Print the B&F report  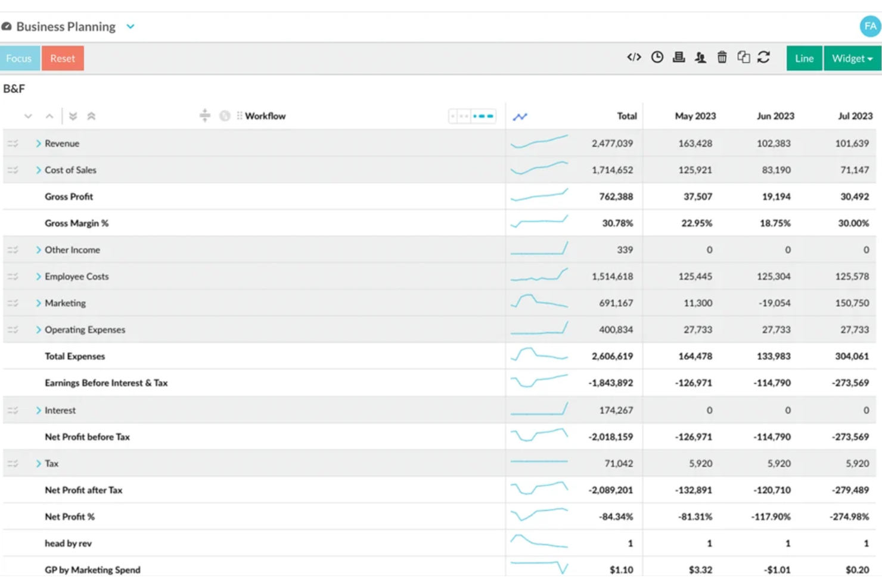pos(679,57)
